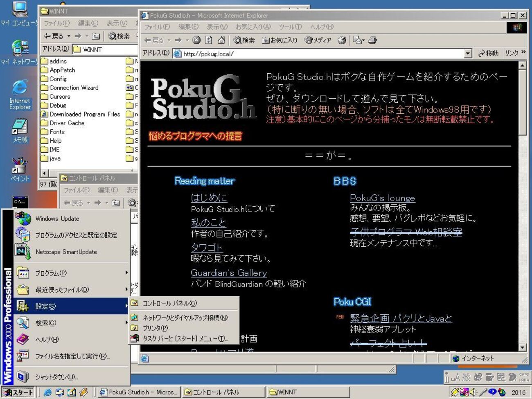
Task: Open the 検索 search toolbar button
Action: (x=244, y=40)
